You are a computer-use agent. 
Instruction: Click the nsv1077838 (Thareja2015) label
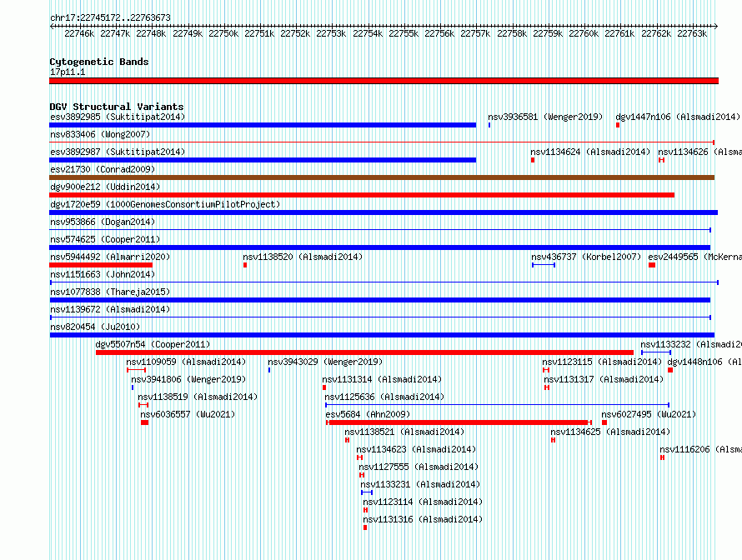[x=110, y=292]
